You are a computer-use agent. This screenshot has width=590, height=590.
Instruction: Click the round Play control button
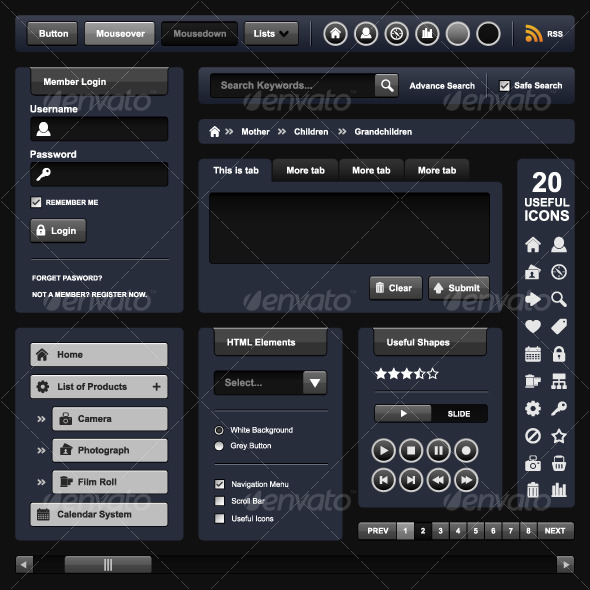click(x=383, y=450)
